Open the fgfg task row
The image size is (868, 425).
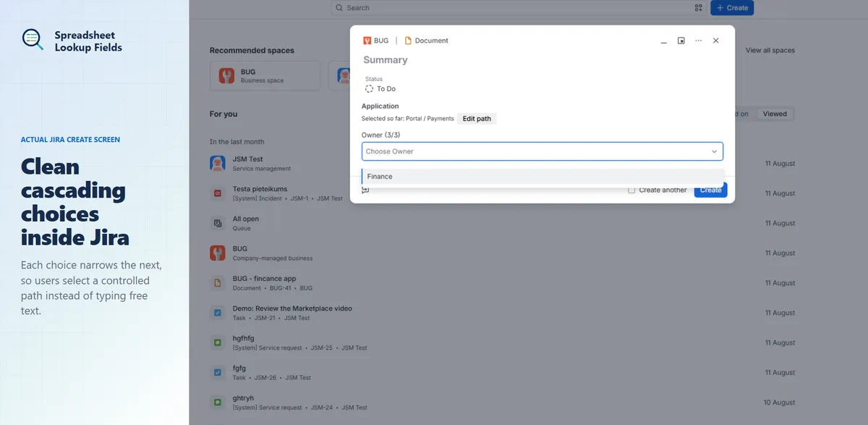(502, 371)
